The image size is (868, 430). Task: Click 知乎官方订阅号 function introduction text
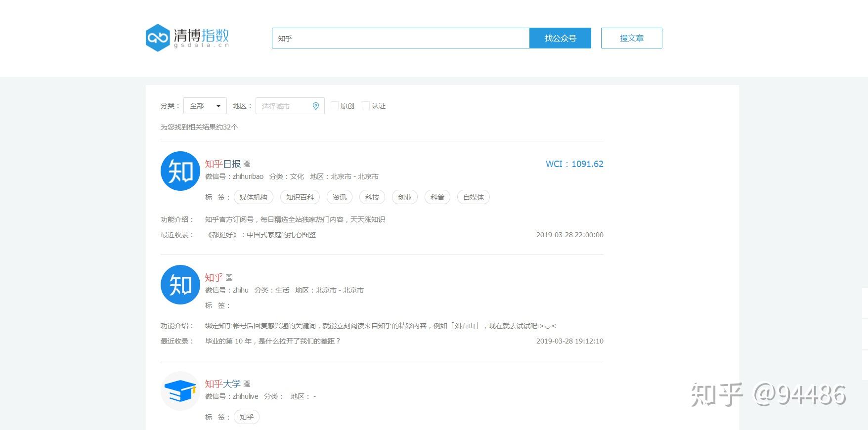point(295,219)
